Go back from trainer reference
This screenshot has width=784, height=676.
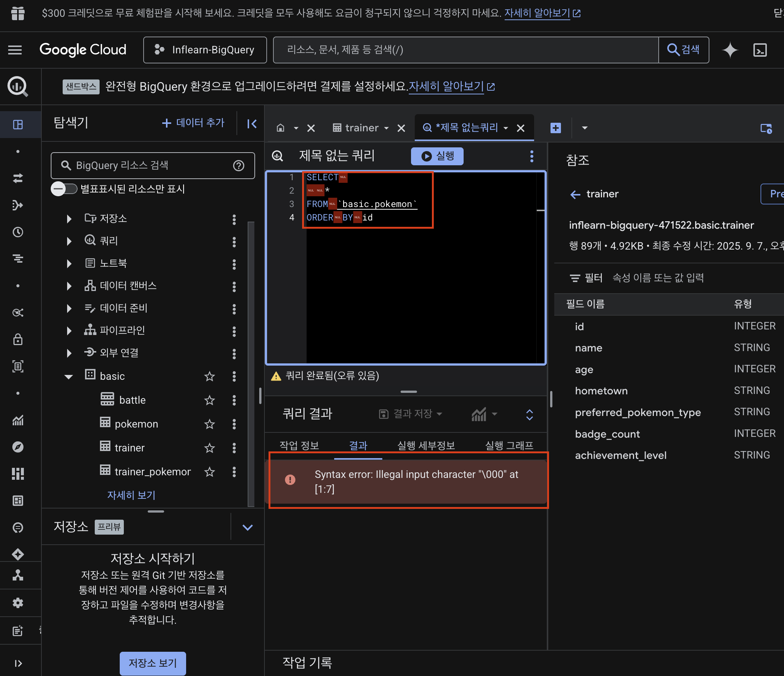pyautogui.click(x=575, y=194)
